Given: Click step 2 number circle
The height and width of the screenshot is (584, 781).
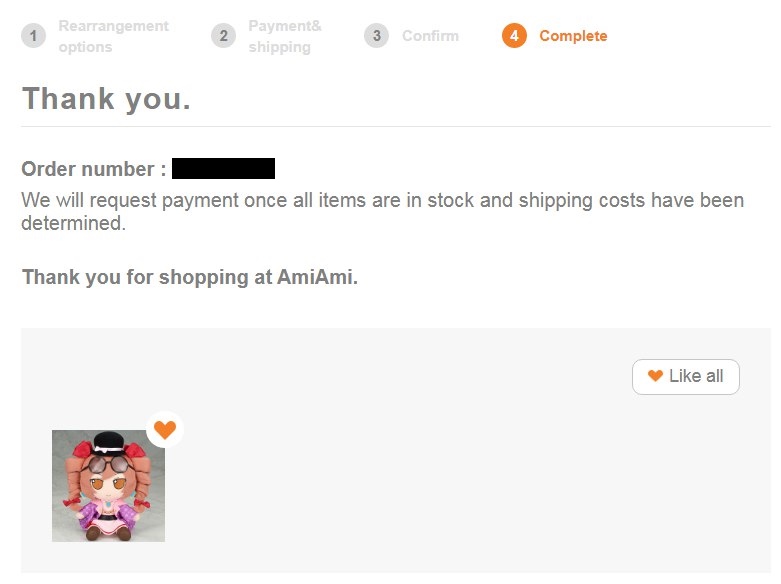Looking at the screenshot, I should click(223, 36).
